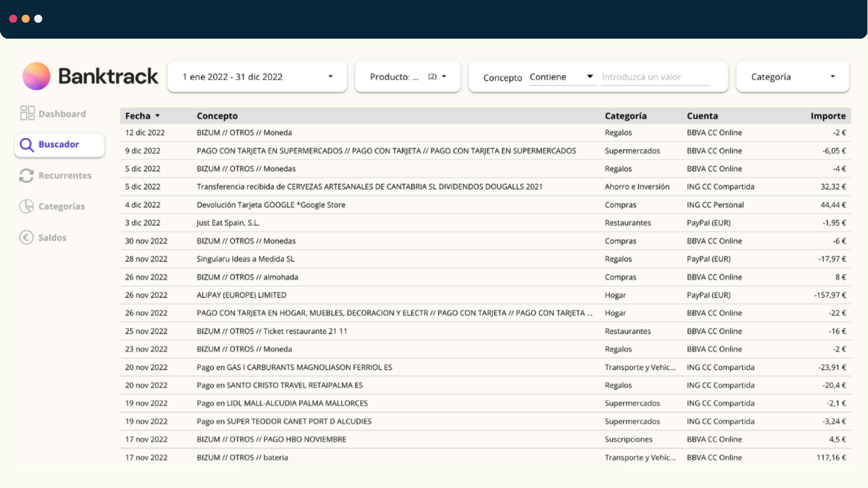
Task: Click the amount 117,16 €
Action: click(x=831, y=457)
